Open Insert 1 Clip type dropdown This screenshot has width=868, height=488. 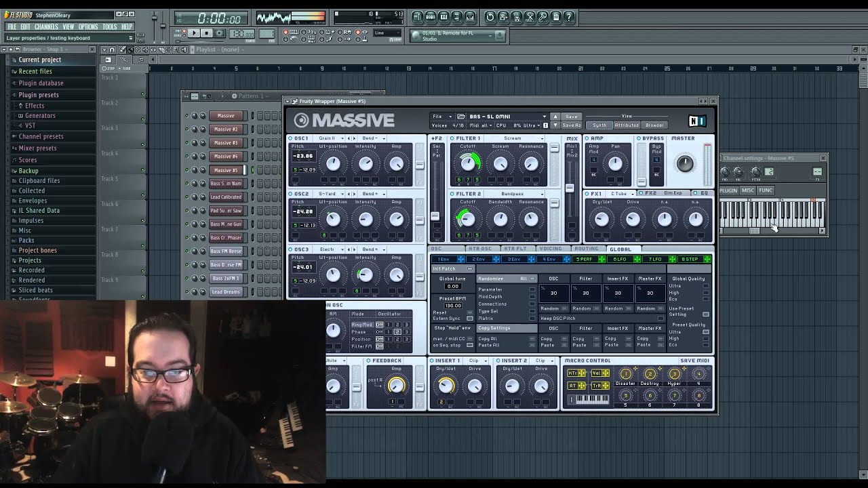coord(476,361)
